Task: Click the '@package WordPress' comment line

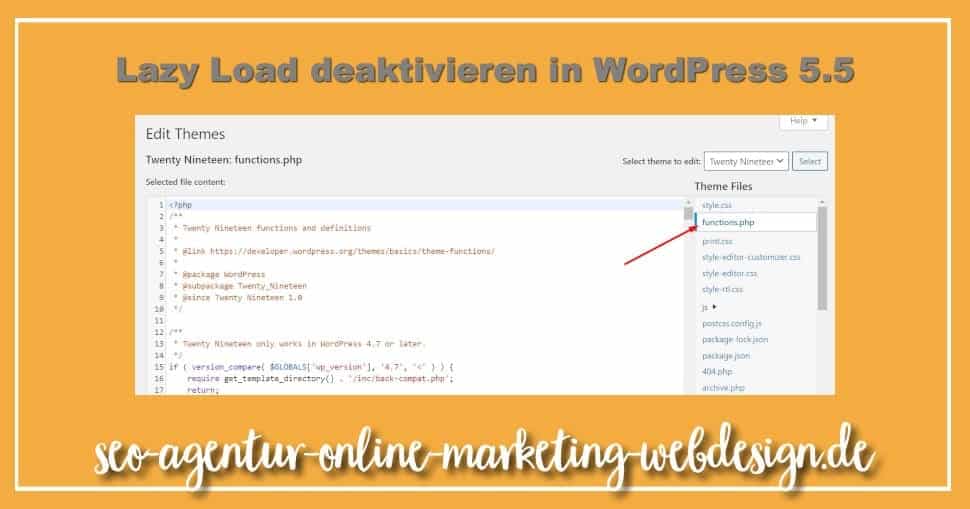Action: pos(219,274)
